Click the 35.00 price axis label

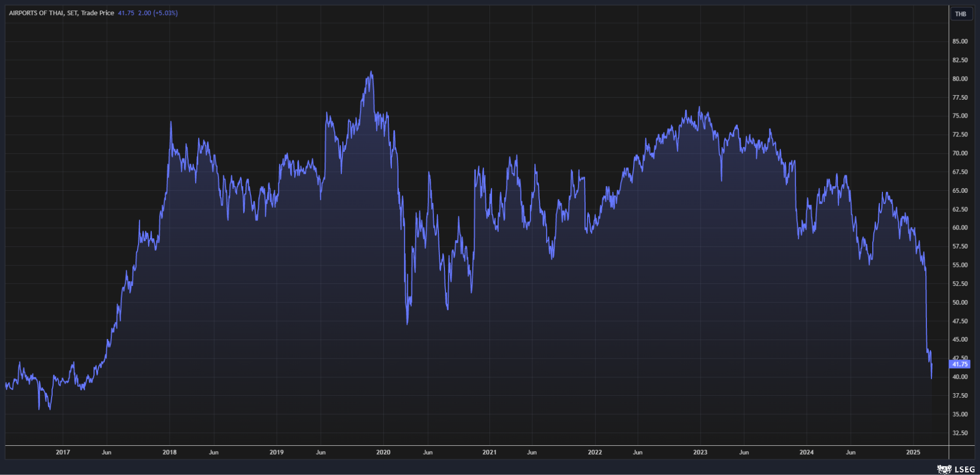pos(960,414)
